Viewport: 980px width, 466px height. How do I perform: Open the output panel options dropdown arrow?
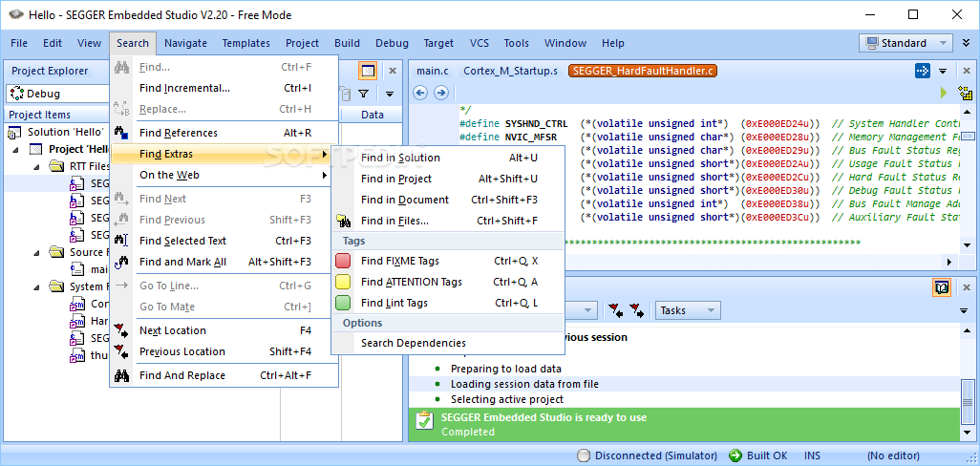964,310
